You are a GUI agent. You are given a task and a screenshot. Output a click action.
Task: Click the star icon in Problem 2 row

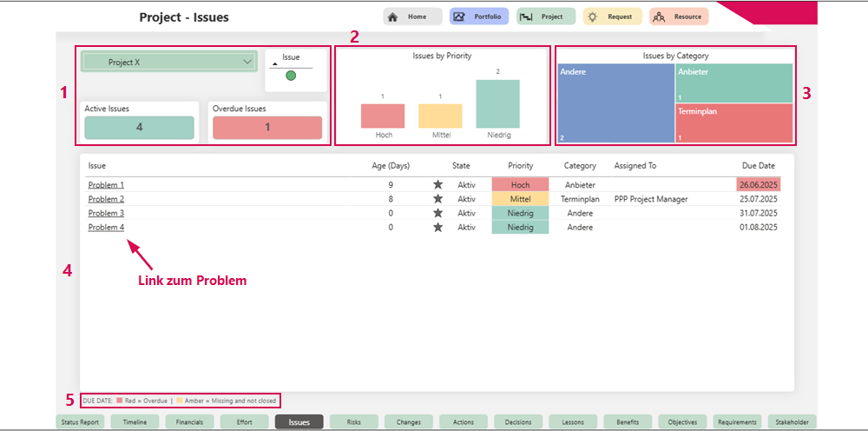[437, 199]
